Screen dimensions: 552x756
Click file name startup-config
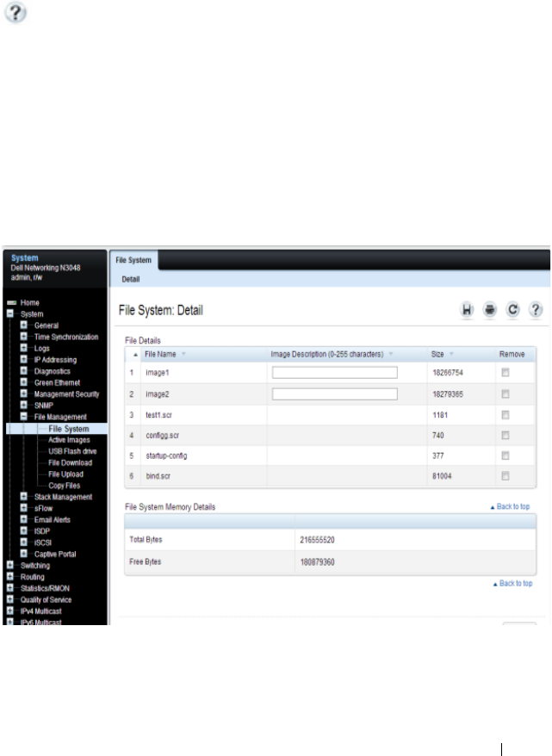pyautogui.click(x=166, y=455)
